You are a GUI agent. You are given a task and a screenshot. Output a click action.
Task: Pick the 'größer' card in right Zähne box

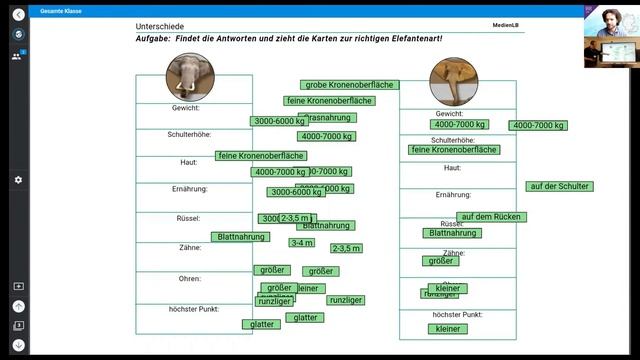coord(440,261)
